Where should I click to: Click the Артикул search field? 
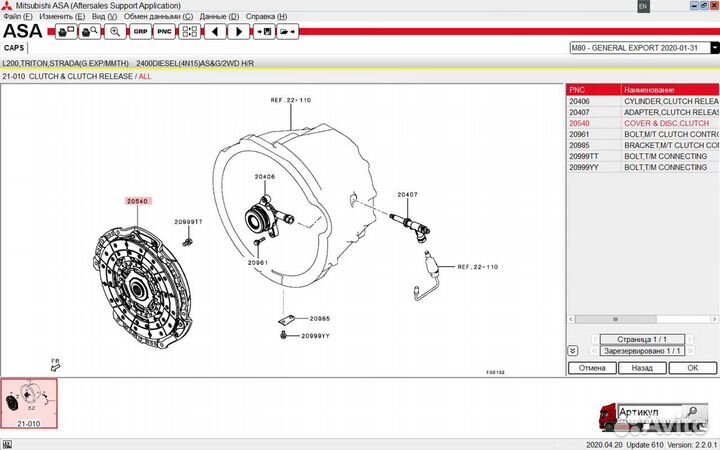(x=649, y=412)
